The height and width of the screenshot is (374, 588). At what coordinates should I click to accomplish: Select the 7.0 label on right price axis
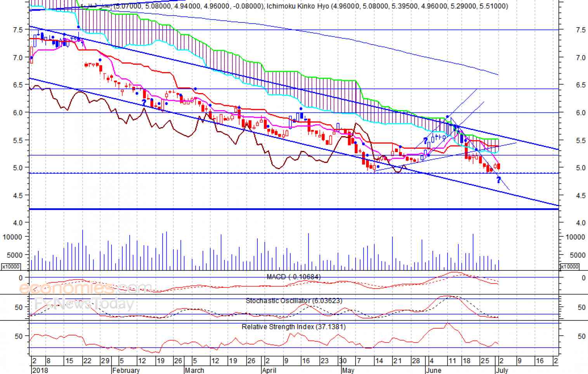coord(581,58)
